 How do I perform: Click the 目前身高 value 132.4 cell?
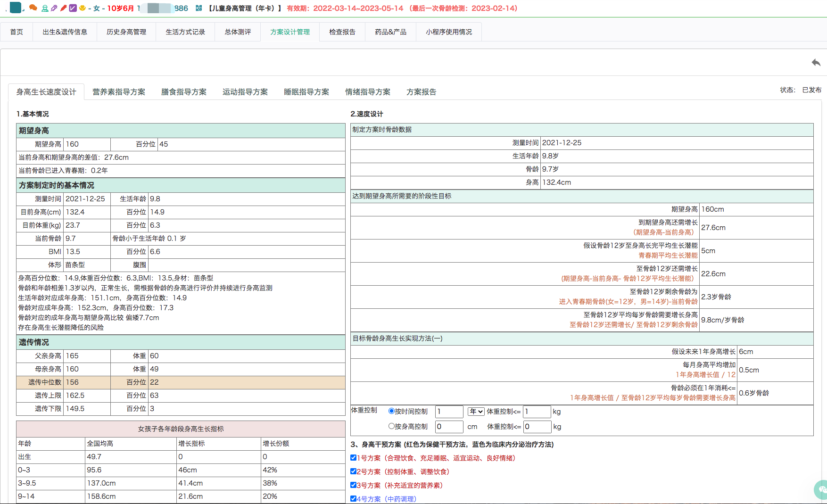click(x=87, y=212)
